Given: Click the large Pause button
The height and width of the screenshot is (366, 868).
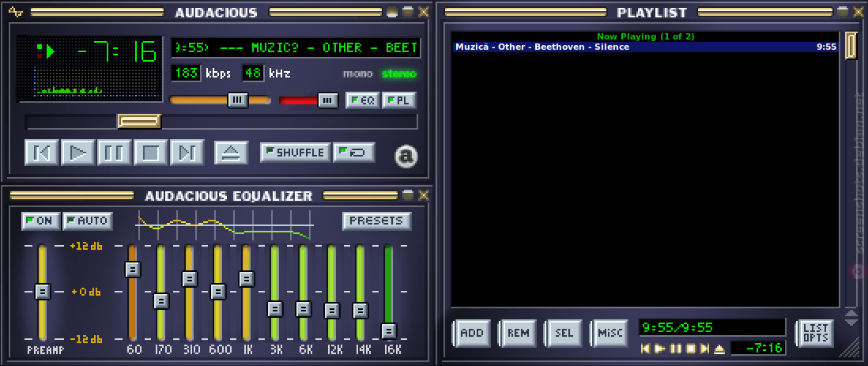Looking at the screenshot, I should click(115, 153).
